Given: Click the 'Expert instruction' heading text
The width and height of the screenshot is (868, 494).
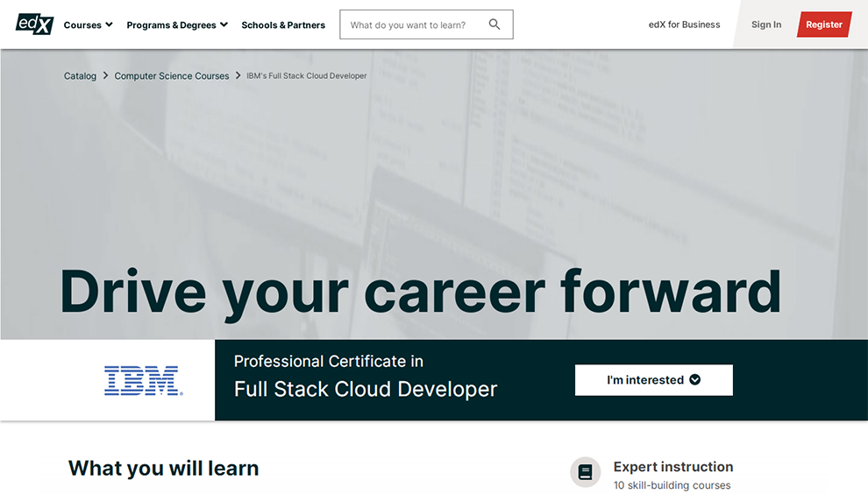Looking at the screenshot, I should pyautogui.click(x=673, y=467).
